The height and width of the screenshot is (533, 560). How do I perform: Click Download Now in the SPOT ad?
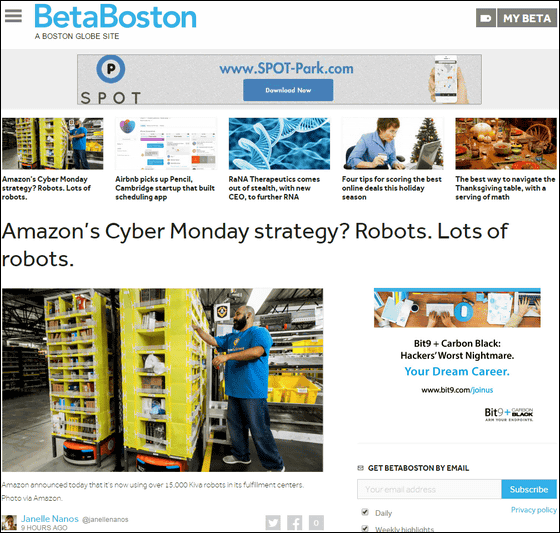(x=288, y=90)
